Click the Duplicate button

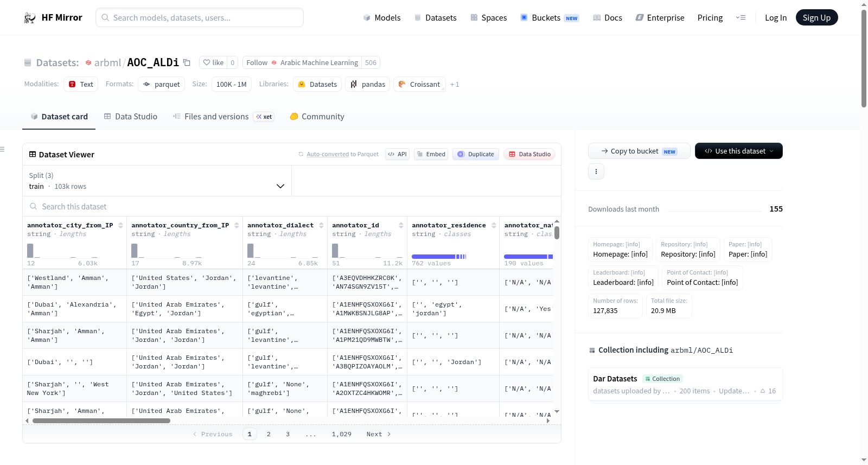476,154
